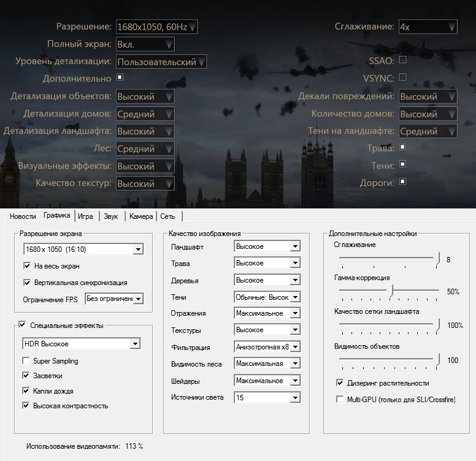
Task: Click the Гамма-коррекция 50% value
Action: click(453, 292)
